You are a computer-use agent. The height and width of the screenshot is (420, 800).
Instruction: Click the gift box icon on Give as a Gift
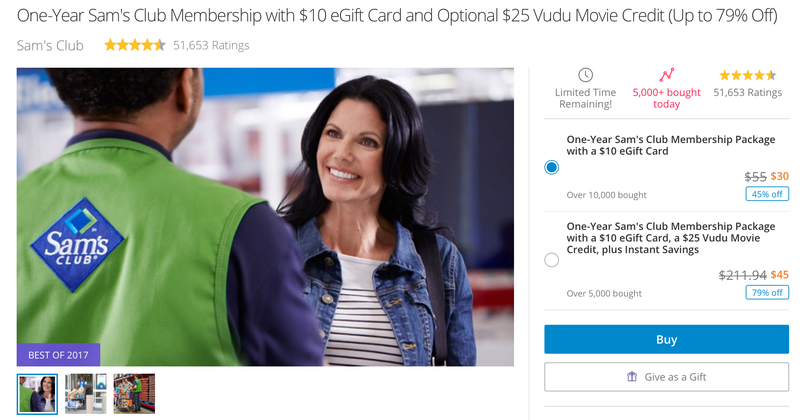pos(632,377)
